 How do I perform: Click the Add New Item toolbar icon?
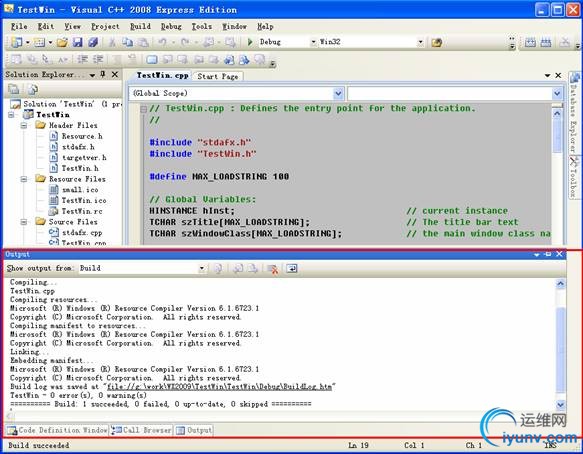[x=39, y=42]
